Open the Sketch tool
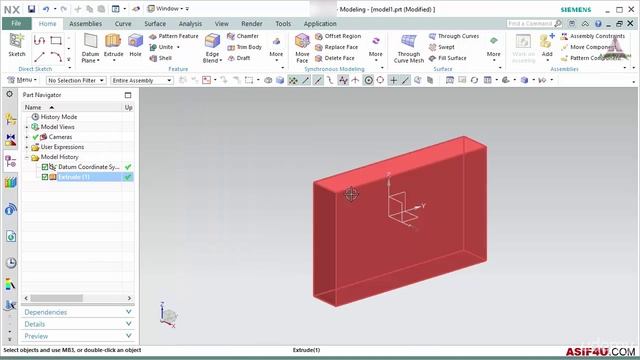Viewport: 640px width, 360px height. pos(17,45)
